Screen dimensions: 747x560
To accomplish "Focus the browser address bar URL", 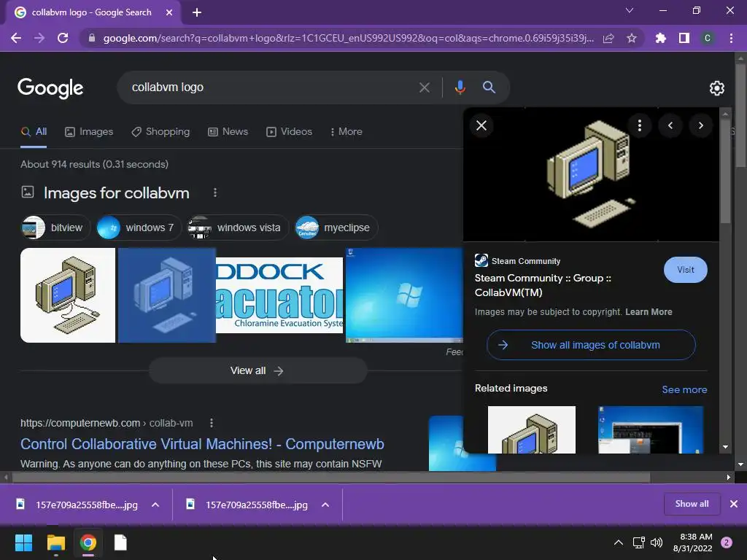I will tap(348, 38).
